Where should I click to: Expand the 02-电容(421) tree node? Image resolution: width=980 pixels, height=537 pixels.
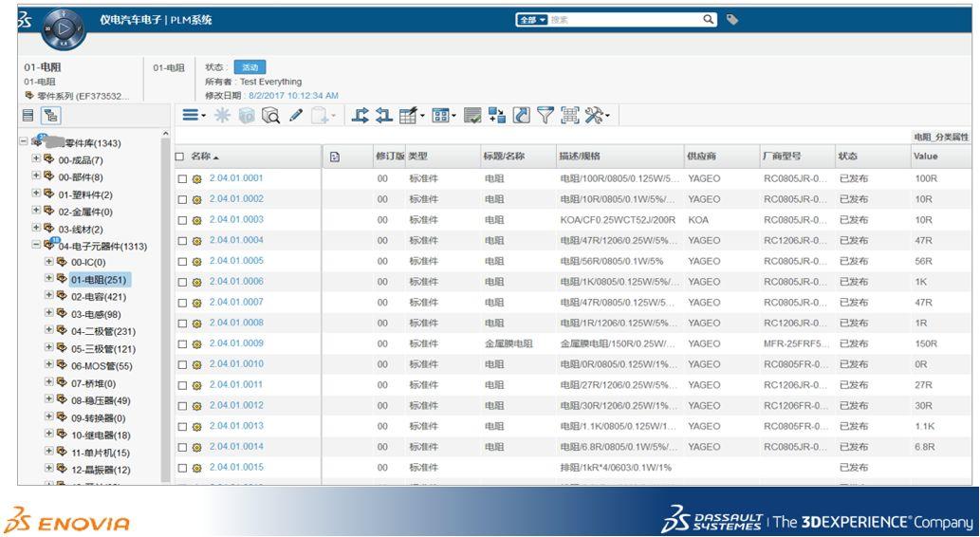(48, 295)
